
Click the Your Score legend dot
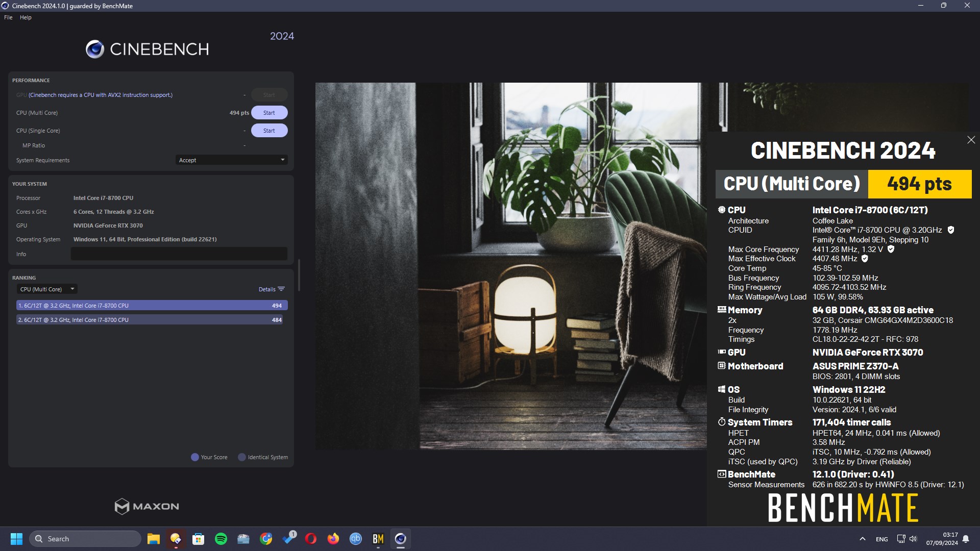tap(194, 457)
